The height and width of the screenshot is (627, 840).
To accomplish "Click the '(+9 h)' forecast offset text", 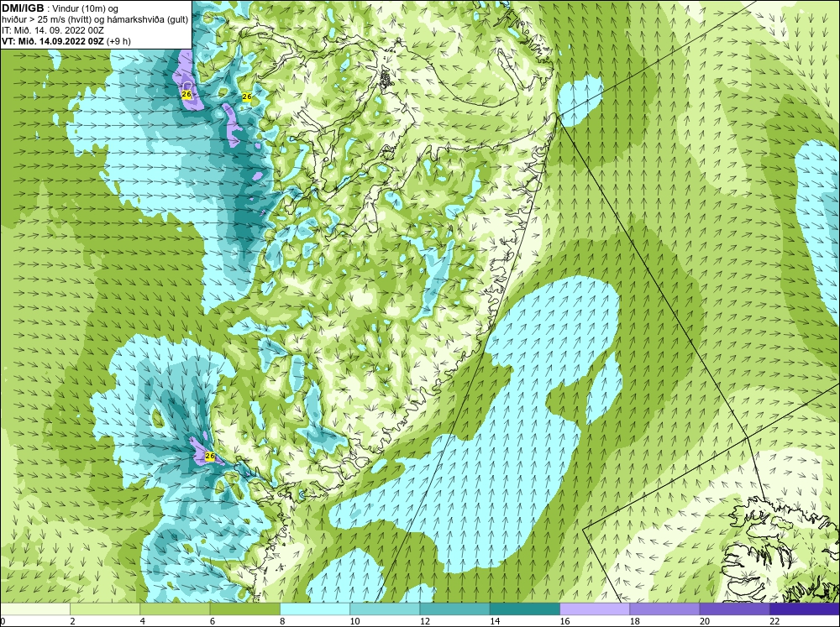I will 119,41.
